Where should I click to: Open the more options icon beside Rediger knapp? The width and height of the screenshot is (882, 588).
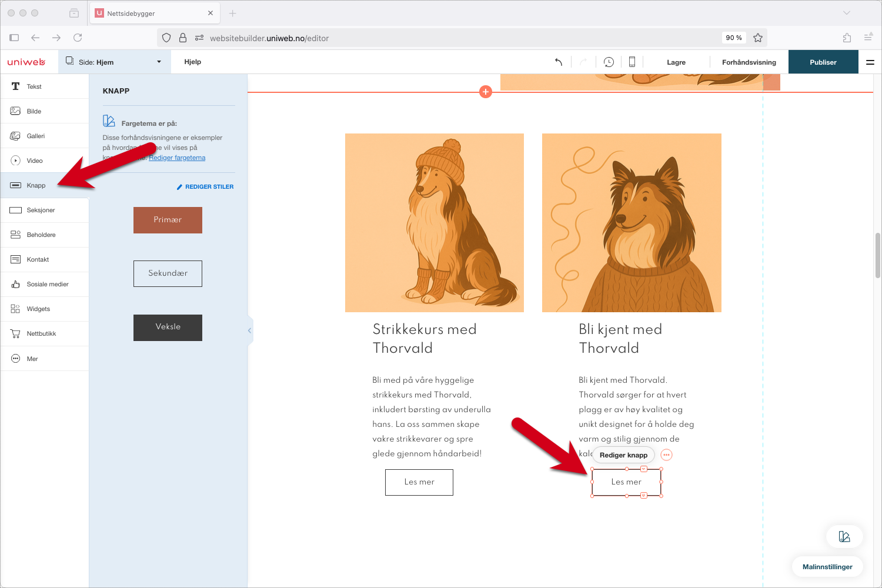[x=666, y=455]
